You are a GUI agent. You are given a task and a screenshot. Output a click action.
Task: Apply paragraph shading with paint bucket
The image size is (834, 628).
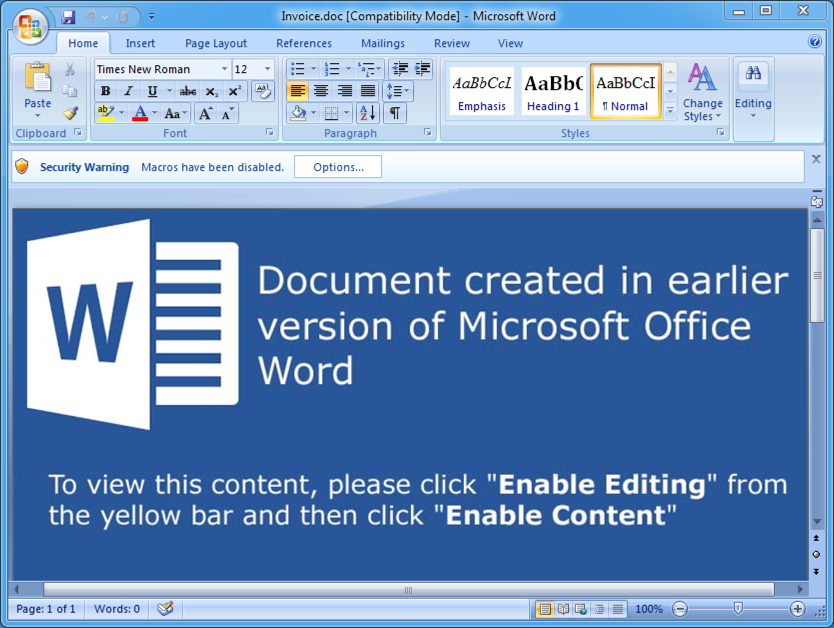(x=298, y=113)
